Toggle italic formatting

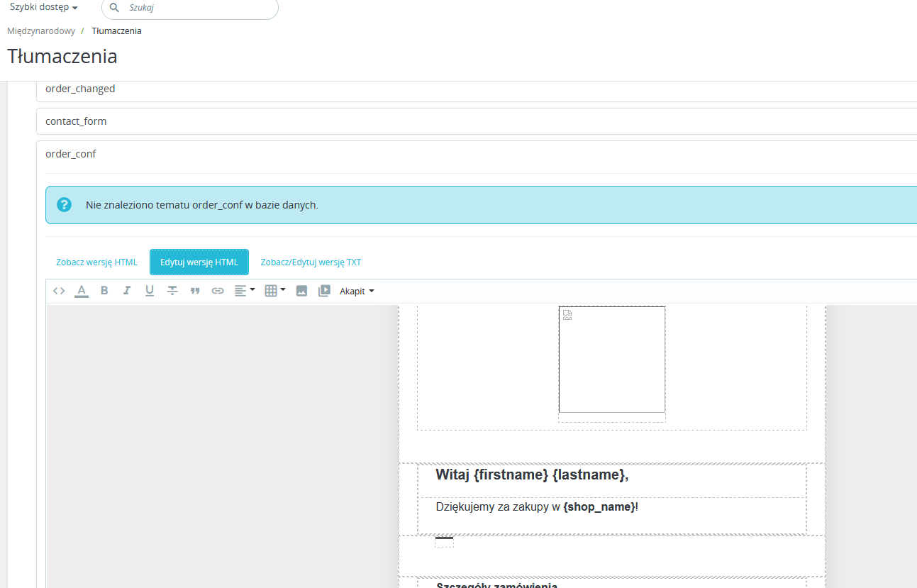point(127,291)
